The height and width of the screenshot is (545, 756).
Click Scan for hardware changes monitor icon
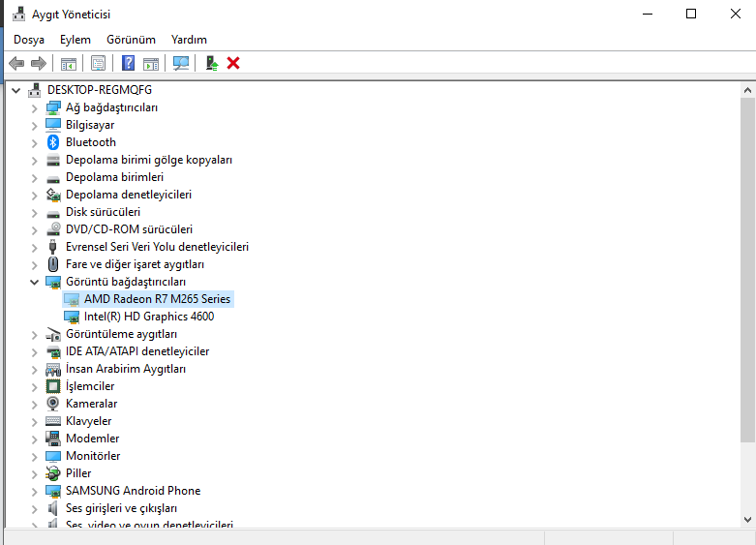(x=181, y=63)
